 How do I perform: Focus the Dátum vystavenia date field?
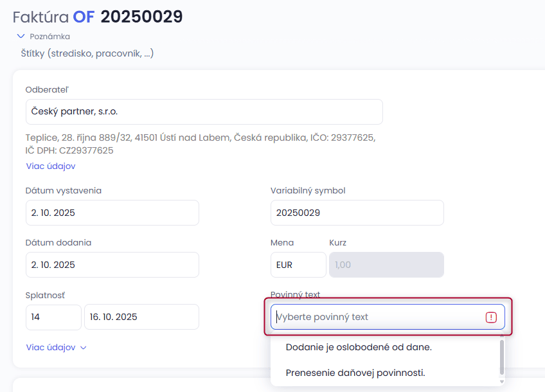(112, 213)
